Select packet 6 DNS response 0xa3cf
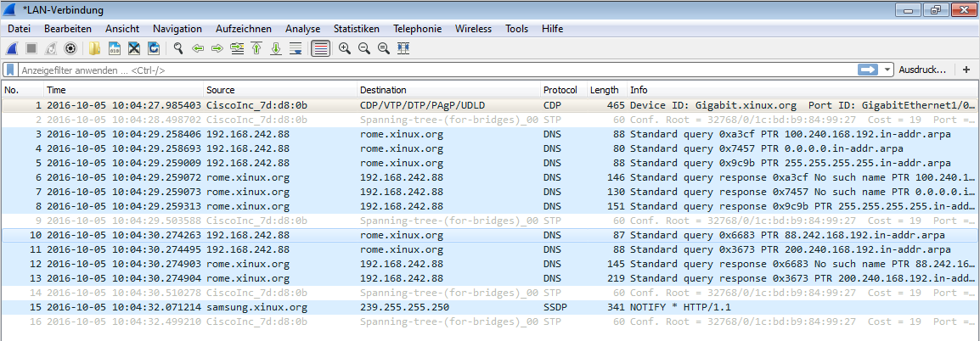980x341 pixels. [489, 177]
